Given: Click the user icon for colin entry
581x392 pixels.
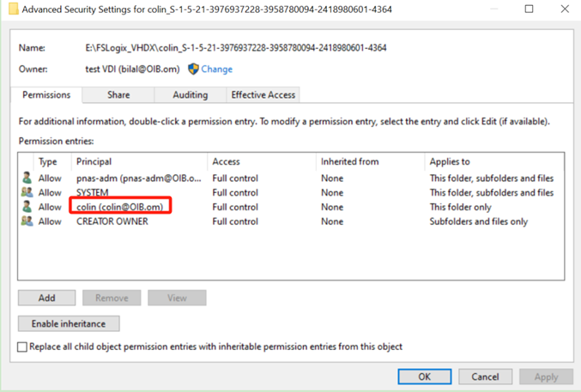Looking at the screenshot, I should point(27,207).
